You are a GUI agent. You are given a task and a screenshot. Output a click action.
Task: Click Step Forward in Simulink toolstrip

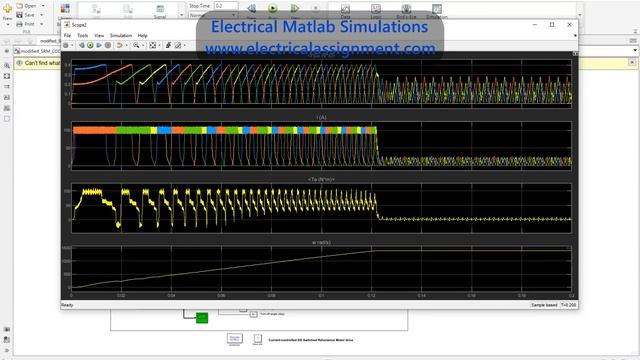295,9
